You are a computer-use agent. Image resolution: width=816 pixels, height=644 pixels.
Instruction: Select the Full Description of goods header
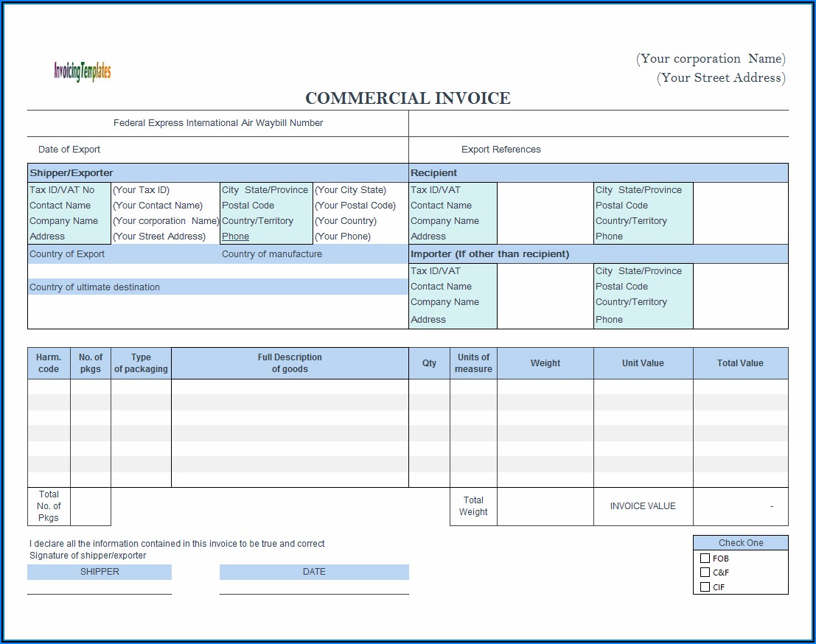290,363
